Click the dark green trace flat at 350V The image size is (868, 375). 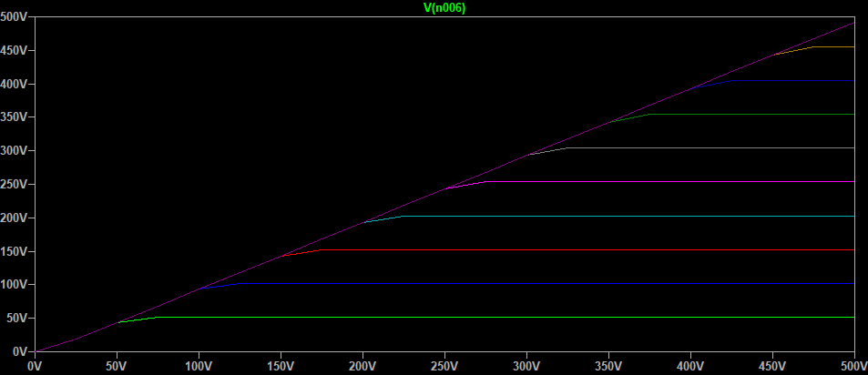(751, 114)
